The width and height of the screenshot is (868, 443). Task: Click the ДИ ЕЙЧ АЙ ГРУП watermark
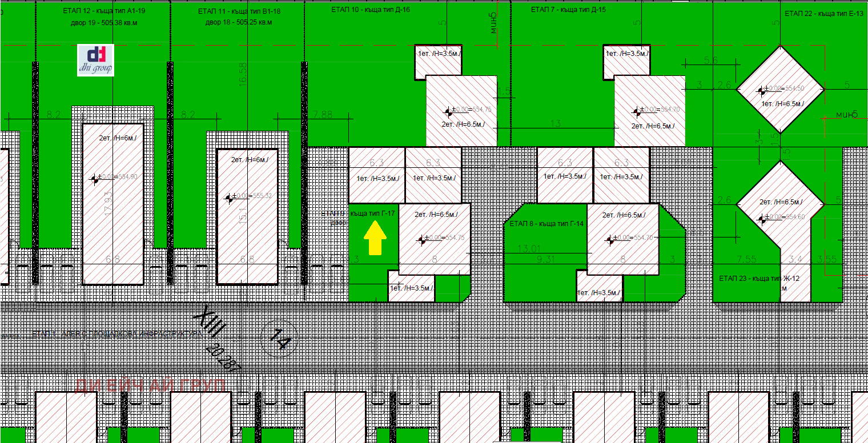click(x=151, y=385)
